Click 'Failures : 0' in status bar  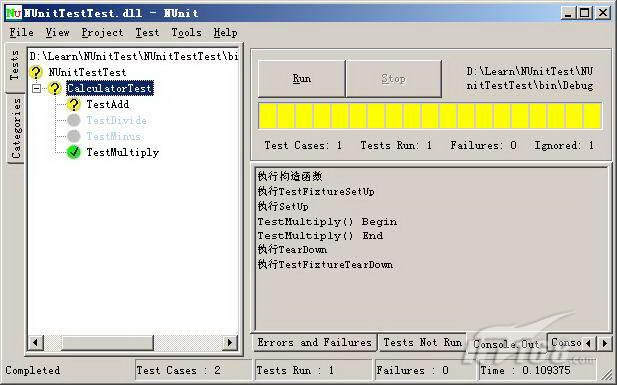tap(412, 370)
